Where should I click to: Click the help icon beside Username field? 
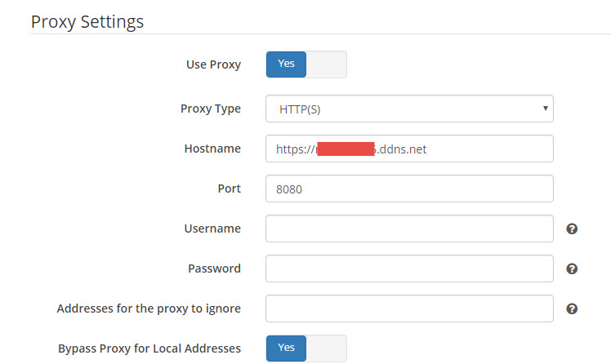click(572, 229)
